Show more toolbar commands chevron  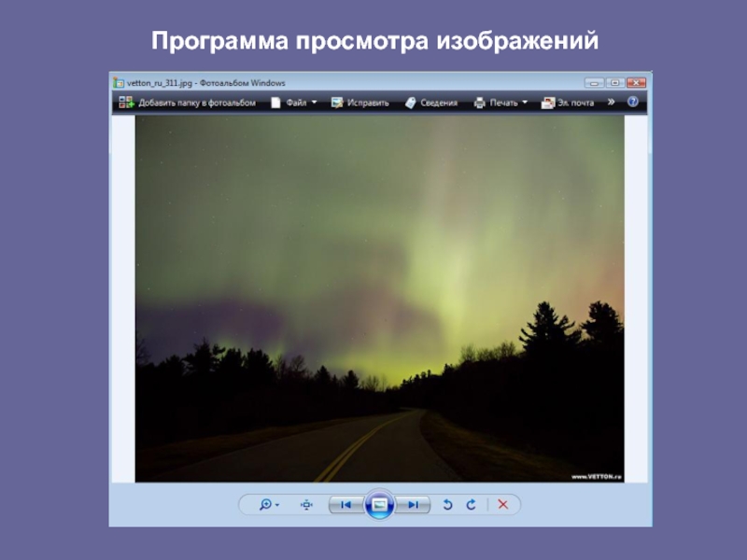point(612,102)
